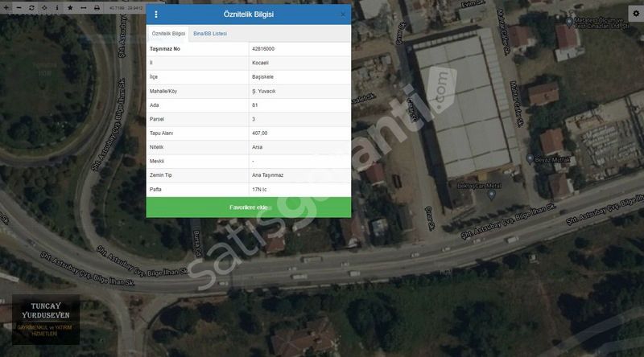
Task: Click the zoom in plus icon
Action: [x=6, y=7]
